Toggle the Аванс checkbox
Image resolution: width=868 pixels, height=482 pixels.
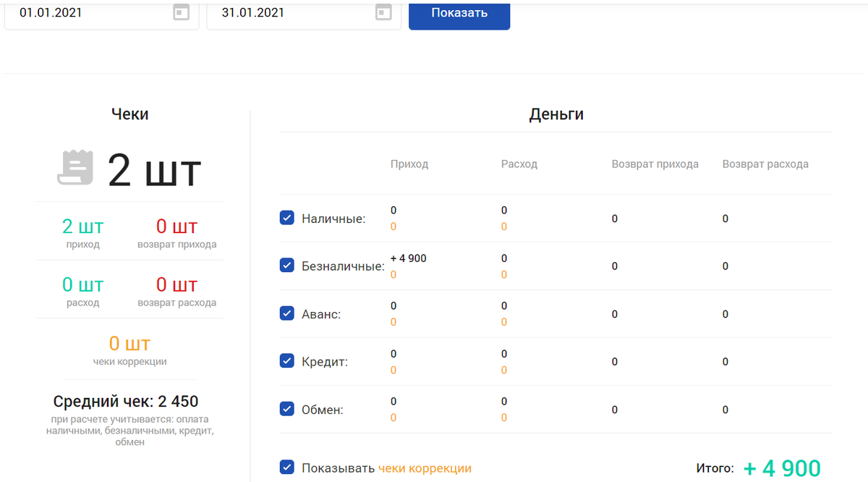pos(286,313)
